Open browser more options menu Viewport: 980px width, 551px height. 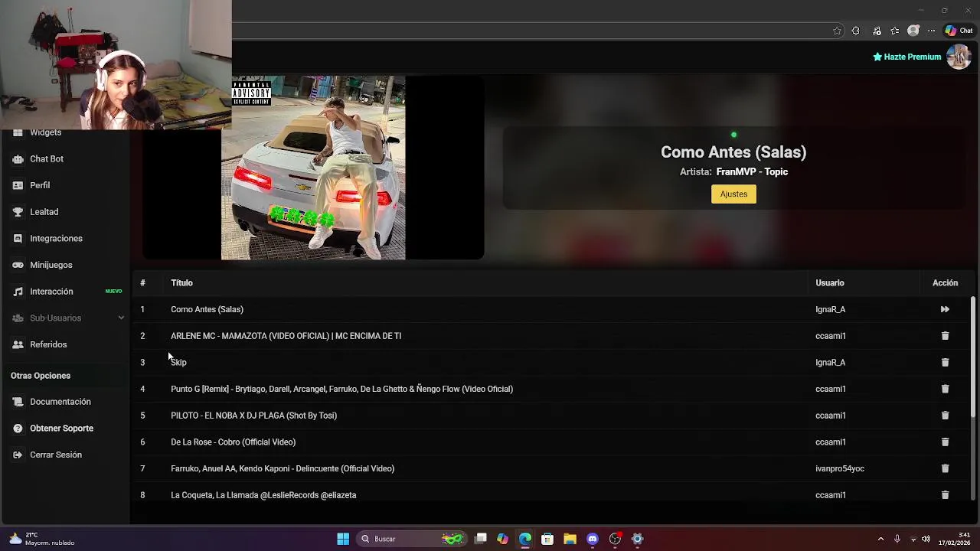tap(931, 31)
